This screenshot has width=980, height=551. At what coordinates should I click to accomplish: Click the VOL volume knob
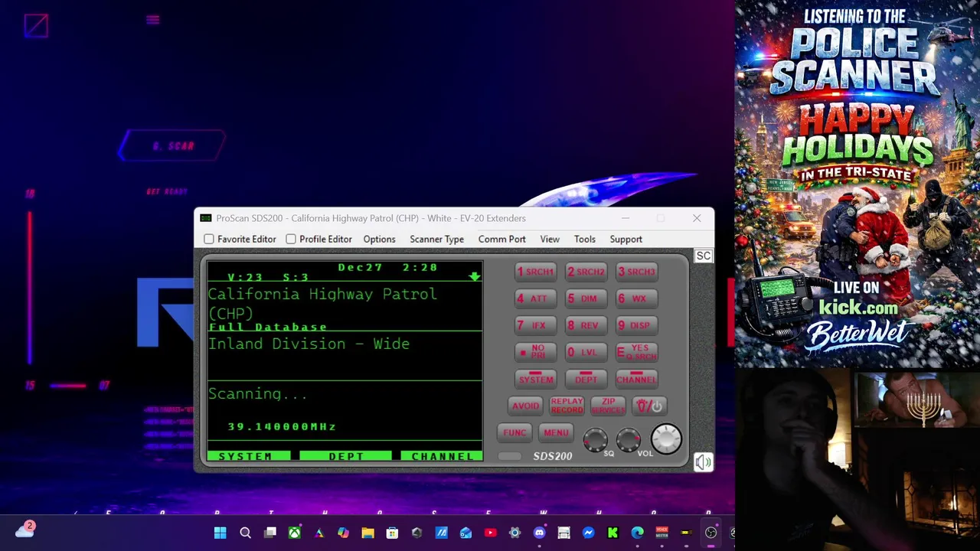pyautogui.click(x=629, y=439)
